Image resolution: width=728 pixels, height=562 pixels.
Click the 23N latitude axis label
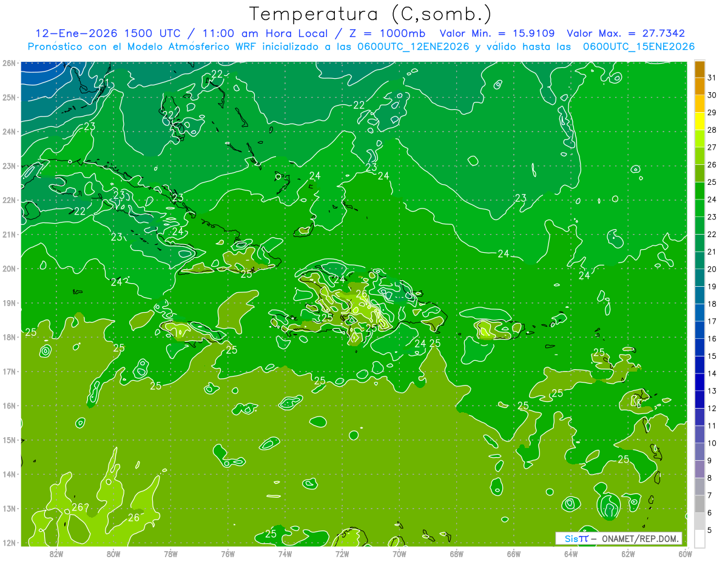coord(8,166)
